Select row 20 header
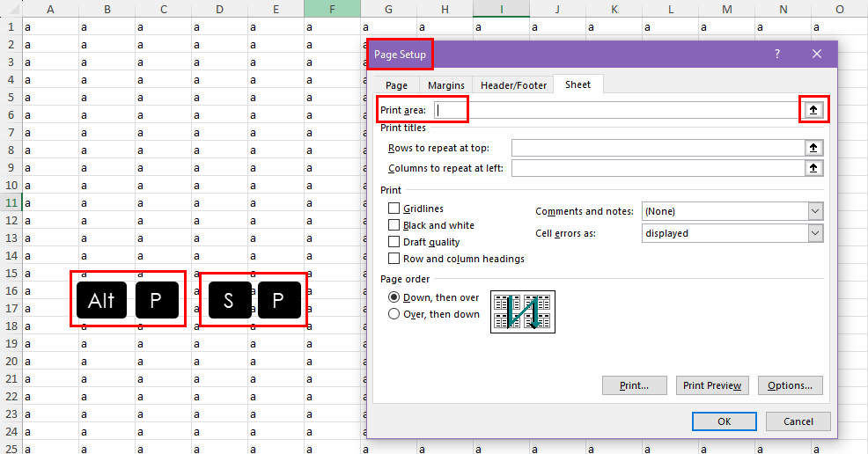Screen dimensions: 868x454 [11, 361]
